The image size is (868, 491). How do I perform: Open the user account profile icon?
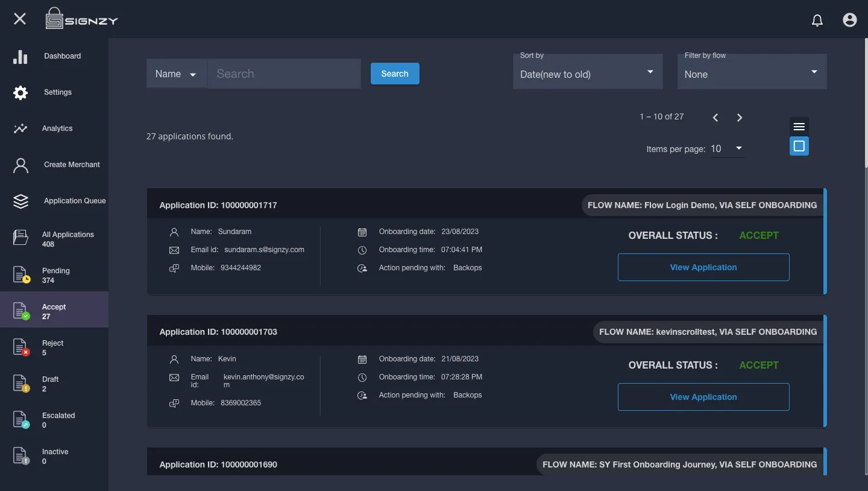[850, 20]
